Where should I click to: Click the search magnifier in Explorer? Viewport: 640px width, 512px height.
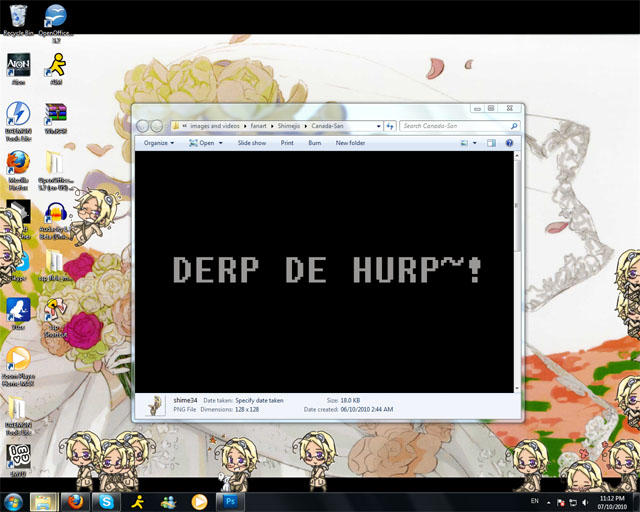pyautogui.click(x=514, y=126)
